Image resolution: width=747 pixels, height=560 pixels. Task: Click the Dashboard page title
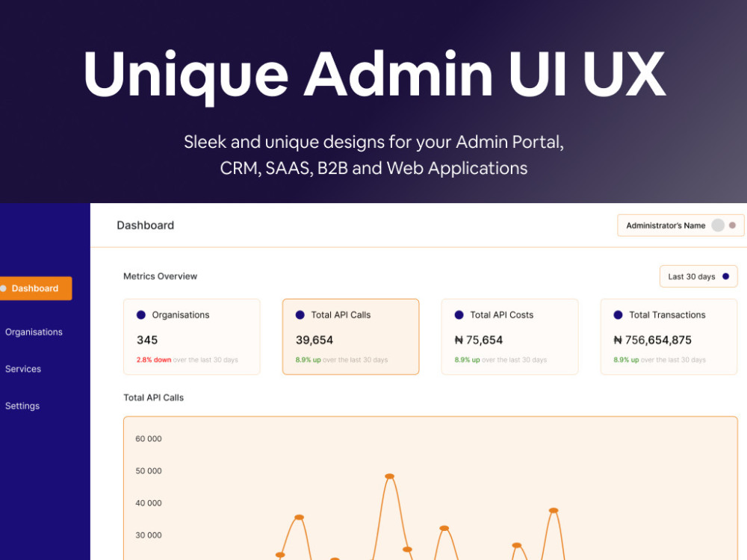pos(145,225)
